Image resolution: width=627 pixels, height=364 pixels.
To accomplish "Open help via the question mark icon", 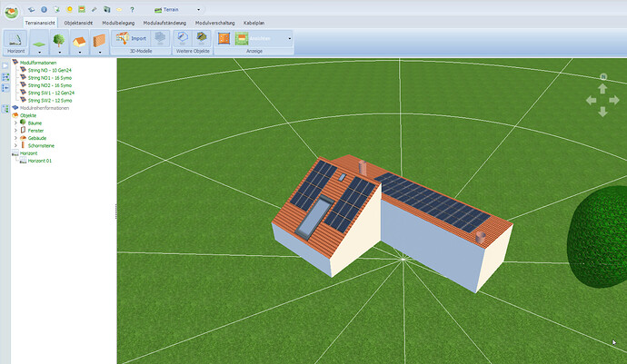I will 132,9.
